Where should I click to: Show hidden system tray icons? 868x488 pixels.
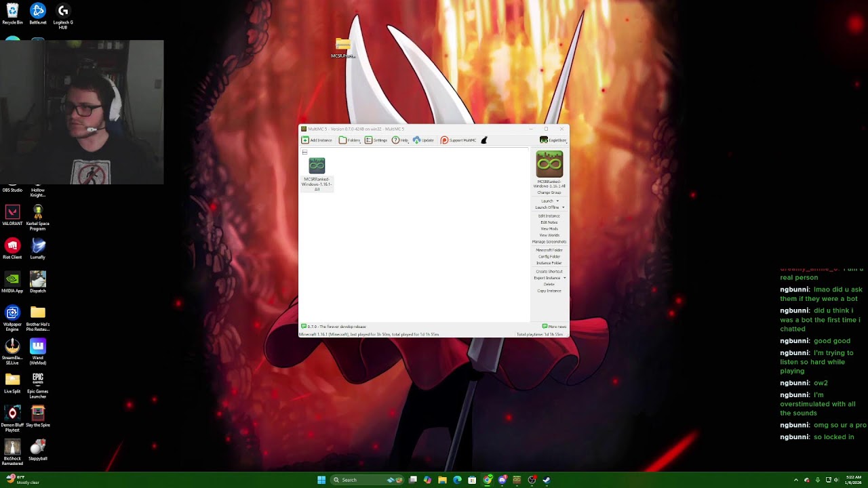point(796,480)
